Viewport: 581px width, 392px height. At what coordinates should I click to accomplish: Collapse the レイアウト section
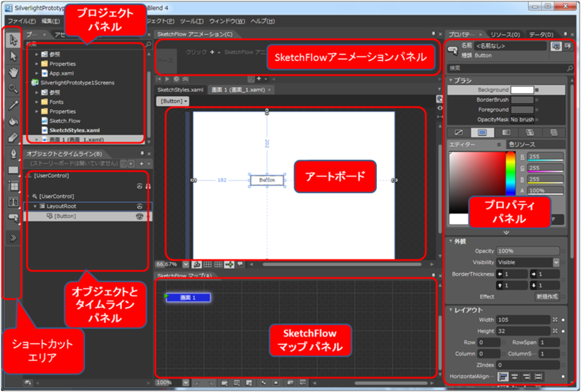451,310
